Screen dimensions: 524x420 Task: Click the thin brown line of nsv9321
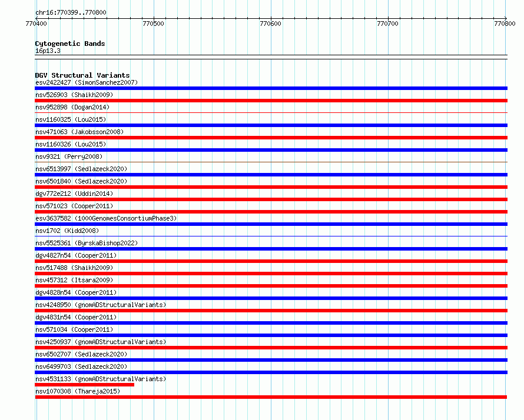point(271,162)
